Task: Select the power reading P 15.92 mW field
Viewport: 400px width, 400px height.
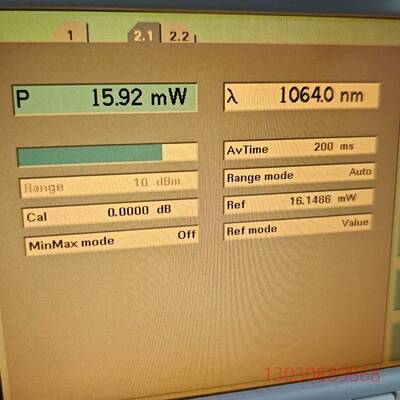Action: click(105, 99)
